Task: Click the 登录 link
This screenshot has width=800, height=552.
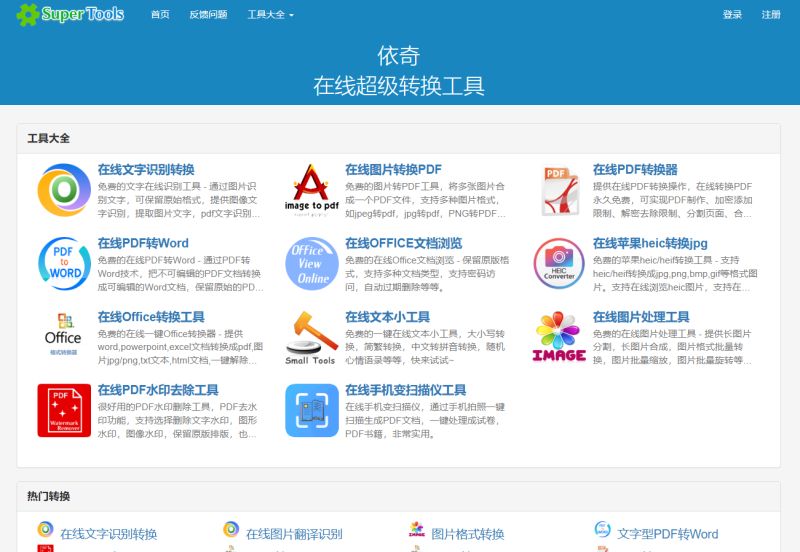Action: coord(732,15)
